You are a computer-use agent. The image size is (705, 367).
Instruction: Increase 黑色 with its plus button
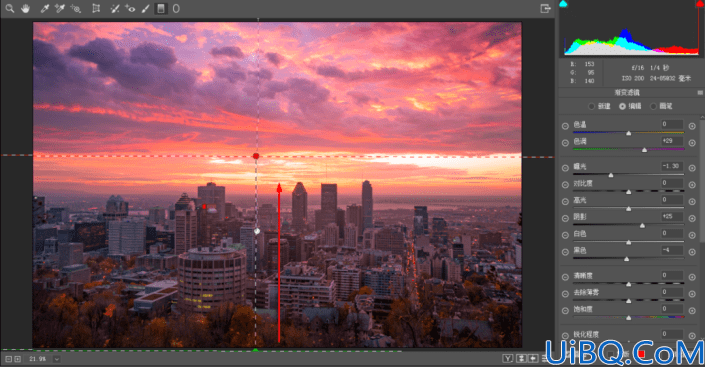click(692, 252)
